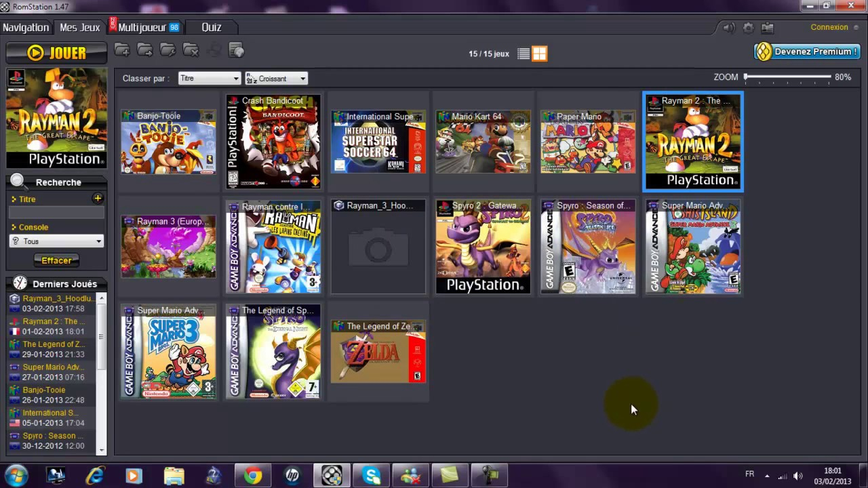This screenshot has height=488, width=868.
Task: Click the Windows Start orb
Action: 16,475
